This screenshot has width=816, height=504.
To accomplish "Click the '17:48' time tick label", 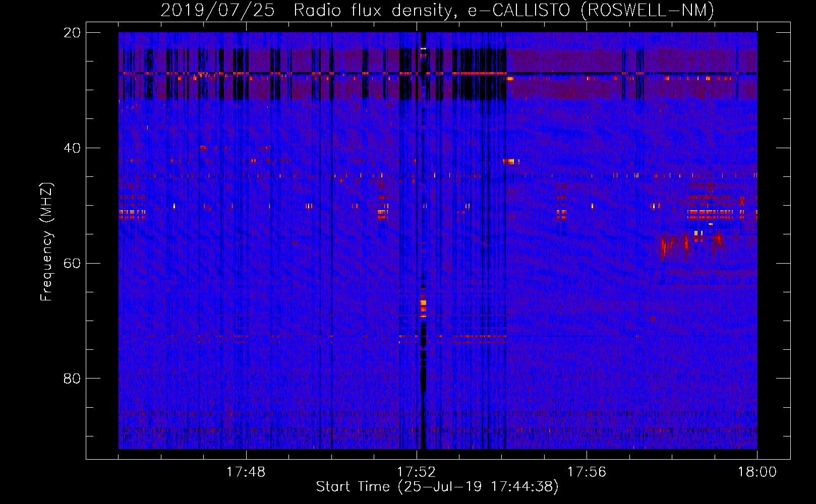I will tap(246, 472).
